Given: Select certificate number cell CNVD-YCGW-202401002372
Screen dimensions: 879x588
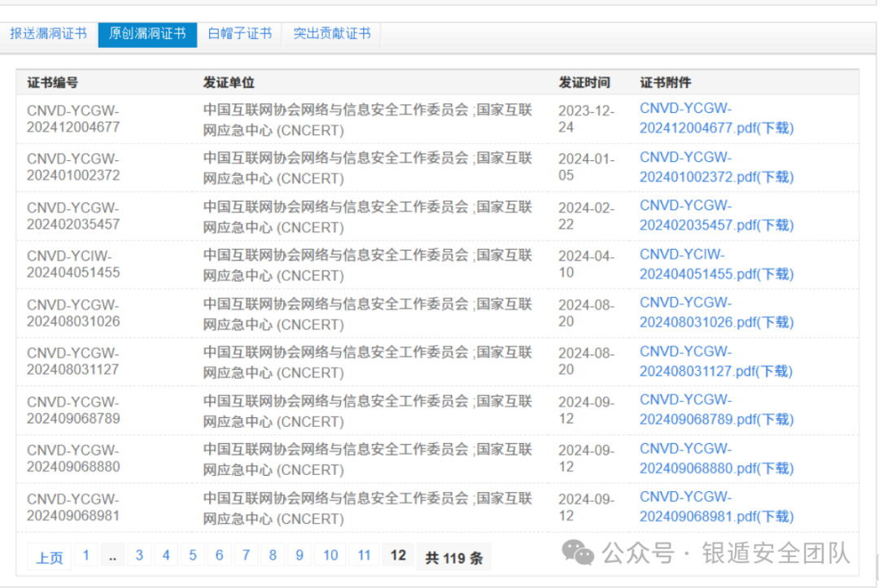Looking at the screenshot, I should point(73,167).
